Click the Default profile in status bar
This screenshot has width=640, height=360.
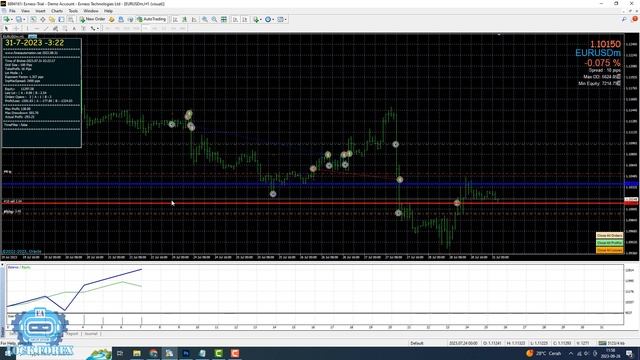tap(417, 343)
